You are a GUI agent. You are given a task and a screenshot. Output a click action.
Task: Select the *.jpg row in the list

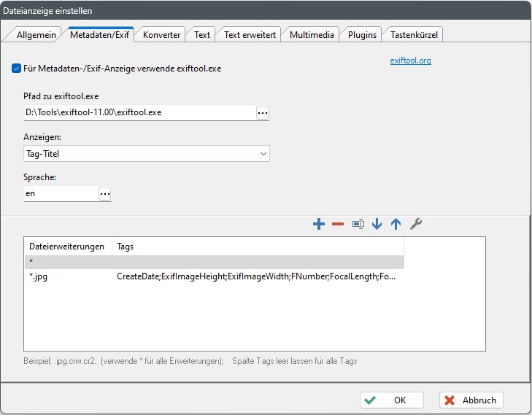click(213, 276)
